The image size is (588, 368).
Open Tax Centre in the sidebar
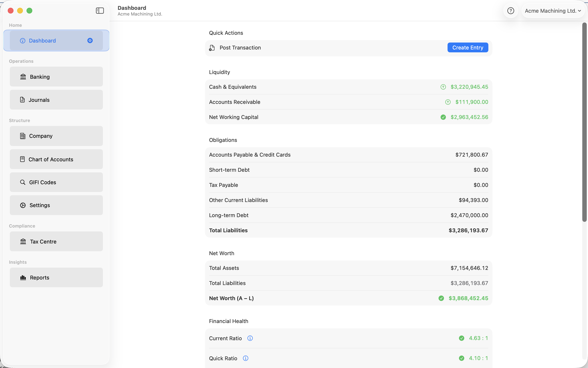click(56, 241)
